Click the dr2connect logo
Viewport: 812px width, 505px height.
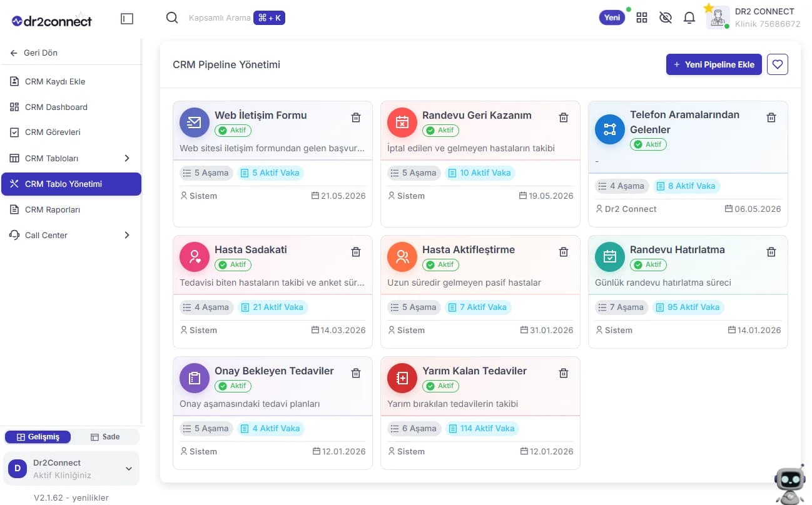tap(52, 21)
